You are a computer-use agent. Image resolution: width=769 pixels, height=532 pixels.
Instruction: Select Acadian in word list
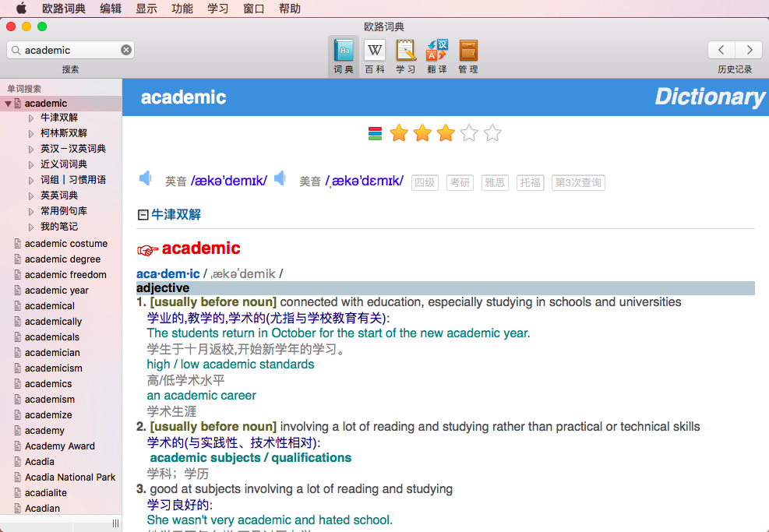pos(43,509)
